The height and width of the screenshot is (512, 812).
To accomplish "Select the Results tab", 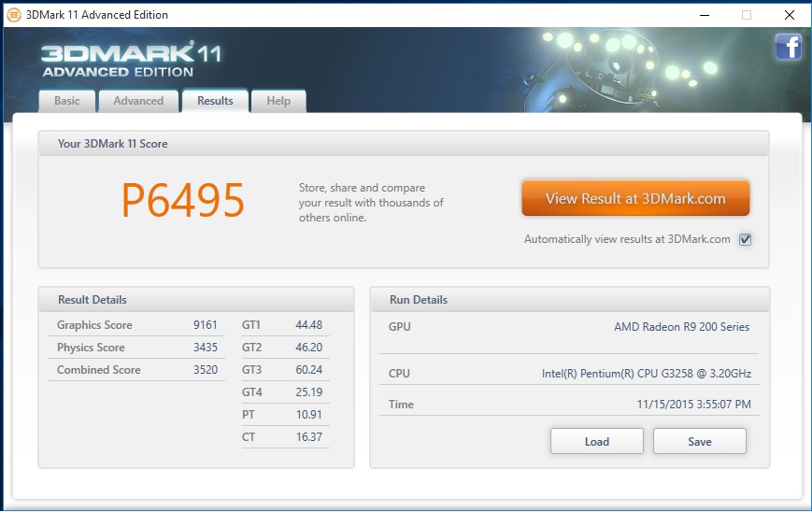I will (x=216, y=101).
